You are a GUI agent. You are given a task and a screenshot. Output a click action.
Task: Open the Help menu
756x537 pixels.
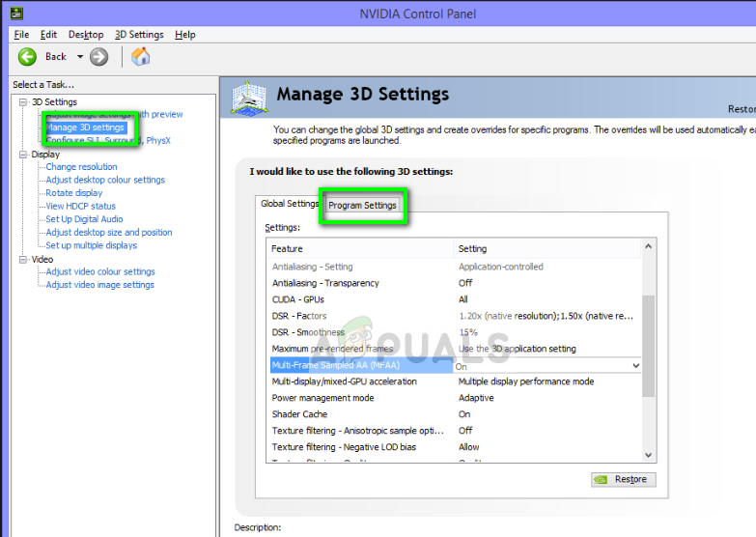[185, 34]
